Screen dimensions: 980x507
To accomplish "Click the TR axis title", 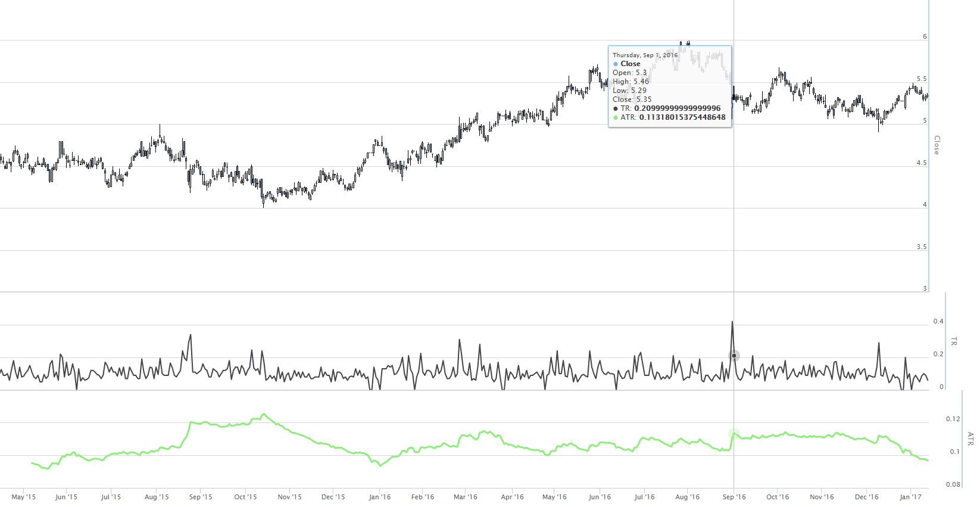I will tap(954, 341).
